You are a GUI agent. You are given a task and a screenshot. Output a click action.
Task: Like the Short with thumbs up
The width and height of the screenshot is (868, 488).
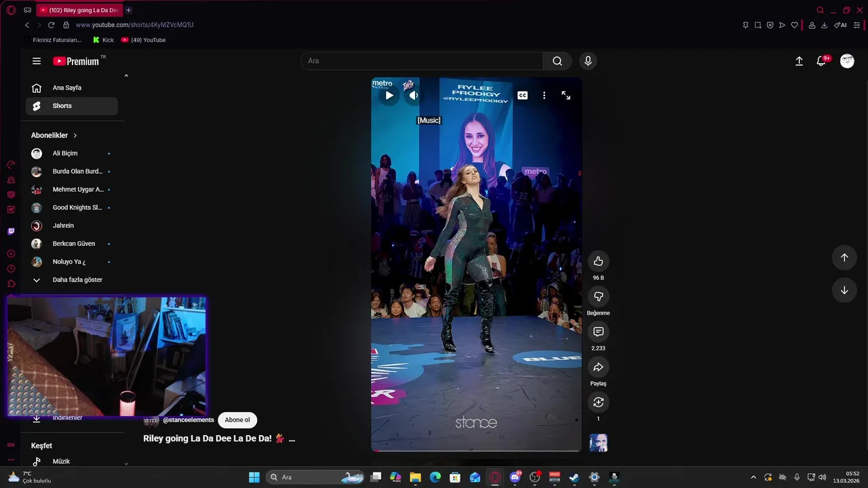point(598,261)
